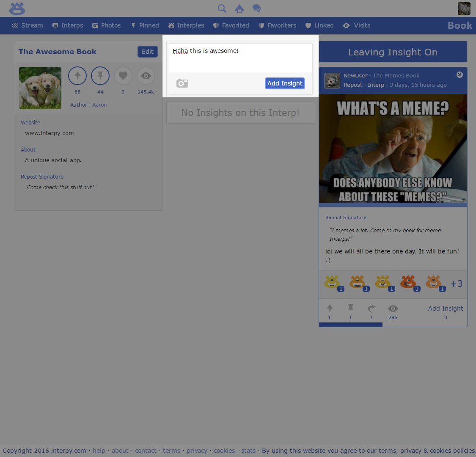Open the grandma meme image
Image resolution: width=476 pixels, height=457 pixels.
[393, 148]
